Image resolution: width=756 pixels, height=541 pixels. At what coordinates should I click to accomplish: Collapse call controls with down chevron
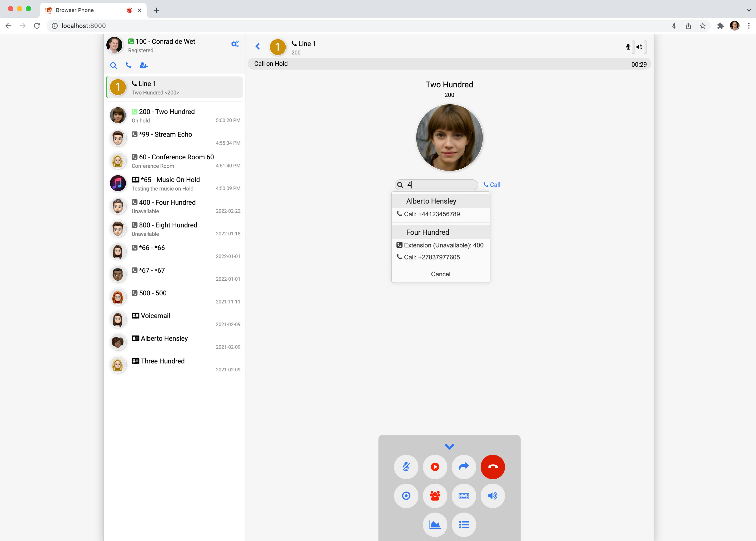tap(449, 446)
